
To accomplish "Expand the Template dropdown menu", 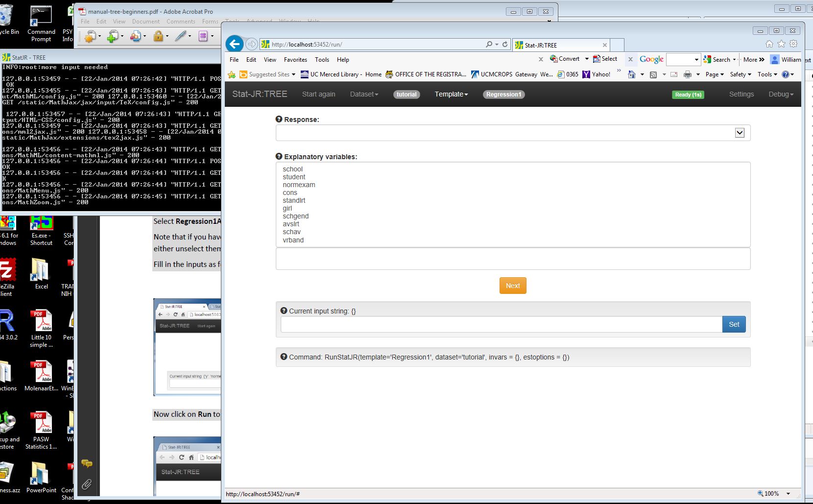I will [451, 94].
